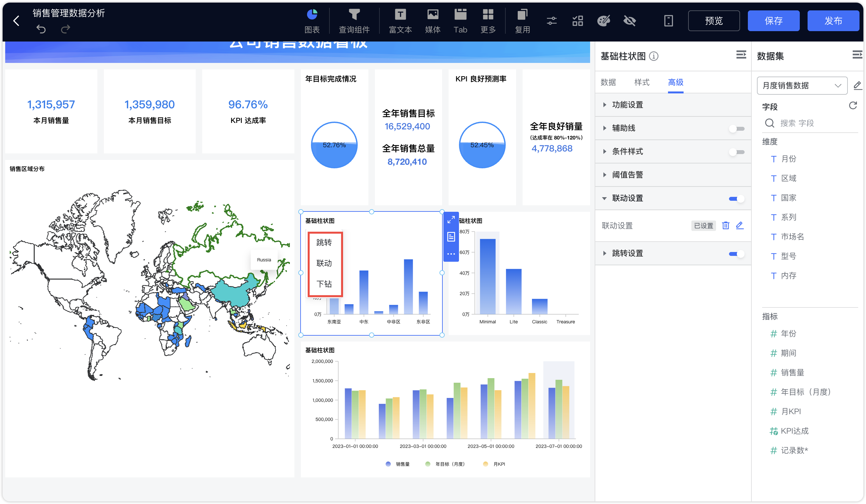Open global parameter sliders settings icon

point(551,21)
